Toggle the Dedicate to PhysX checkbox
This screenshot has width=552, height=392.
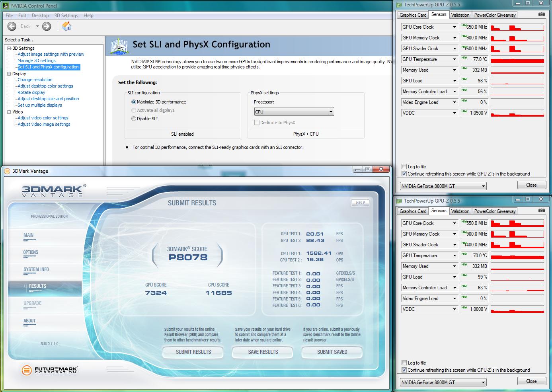(x=257, y=123)
